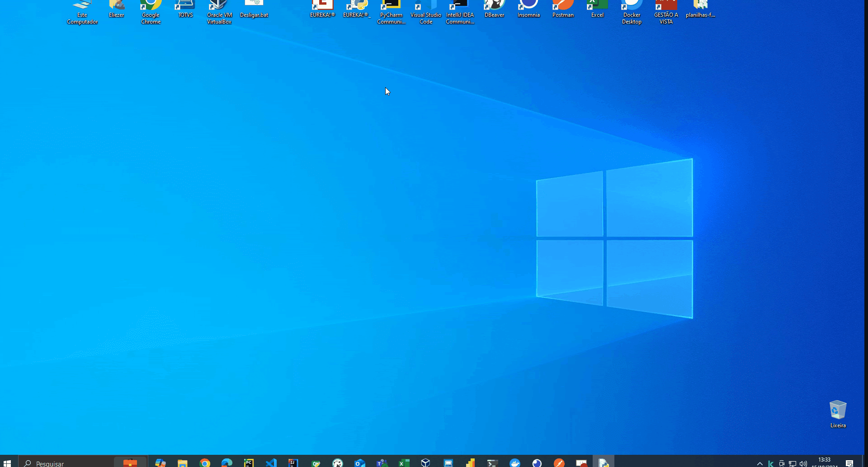Select the Desligar.bat file on the desktop

(x=254, y=10)
